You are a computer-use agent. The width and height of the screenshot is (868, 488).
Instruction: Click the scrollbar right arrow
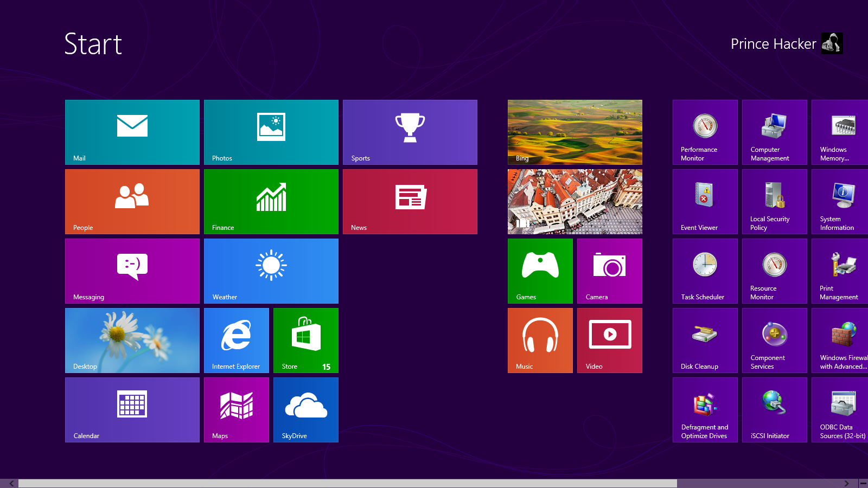pyautogui.click(x=846, y=483)
